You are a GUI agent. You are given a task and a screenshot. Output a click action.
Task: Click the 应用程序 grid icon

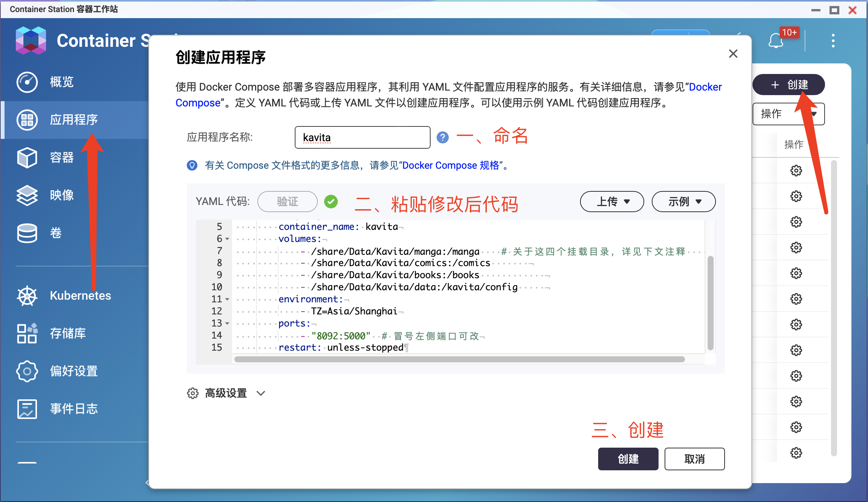coord(27,120)
